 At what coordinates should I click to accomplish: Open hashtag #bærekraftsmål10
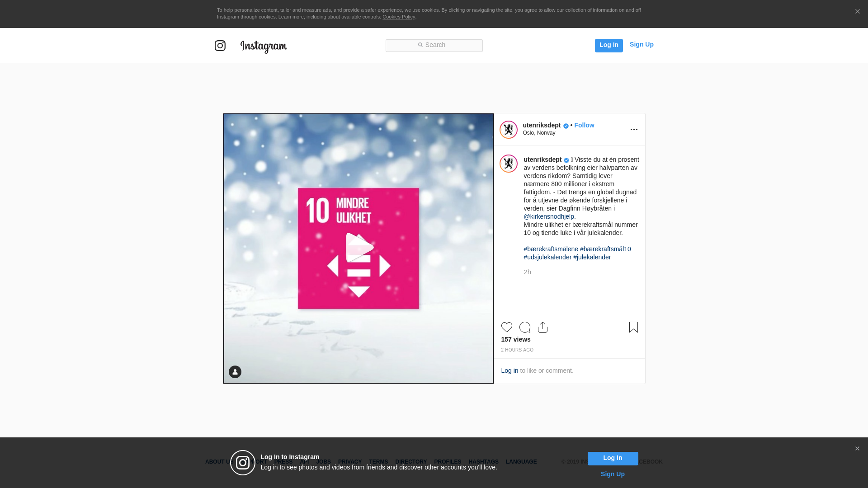click(605, 249)
